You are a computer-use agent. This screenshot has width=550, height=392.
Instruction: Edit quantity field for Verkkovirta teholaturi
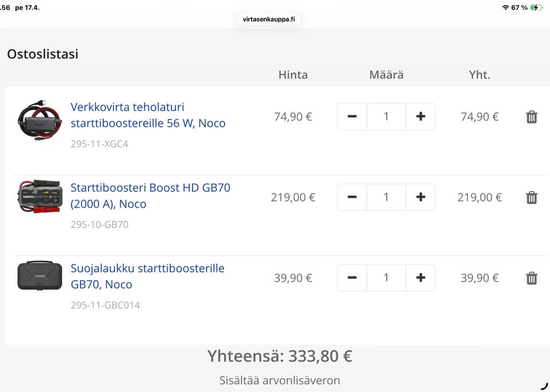[x=386, y=117]
